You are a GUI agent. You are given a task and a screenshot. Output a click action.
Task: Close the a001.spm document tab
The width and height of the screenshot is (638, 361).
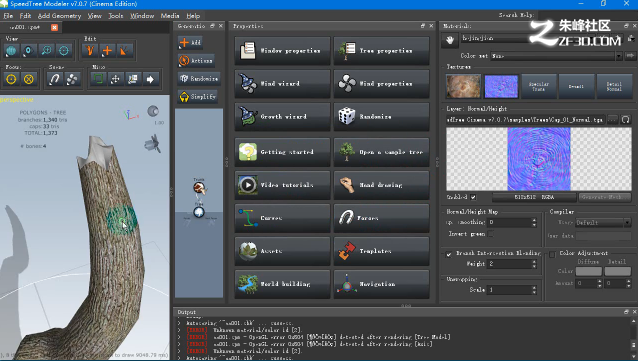(54, 27)
